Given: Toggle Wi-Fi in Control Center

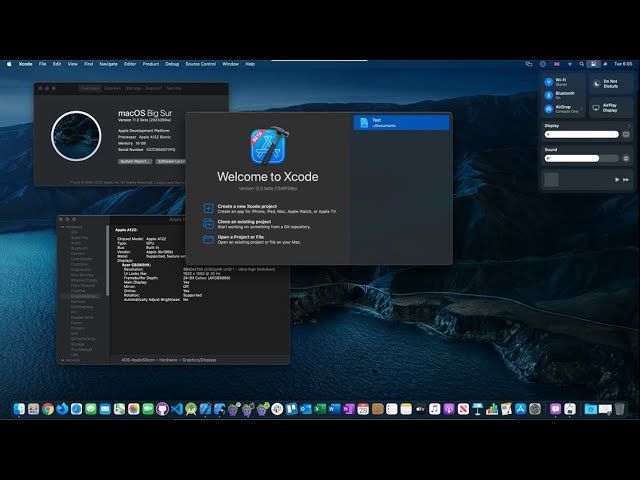Looking at the screenshot, I should tap(549, 82).
